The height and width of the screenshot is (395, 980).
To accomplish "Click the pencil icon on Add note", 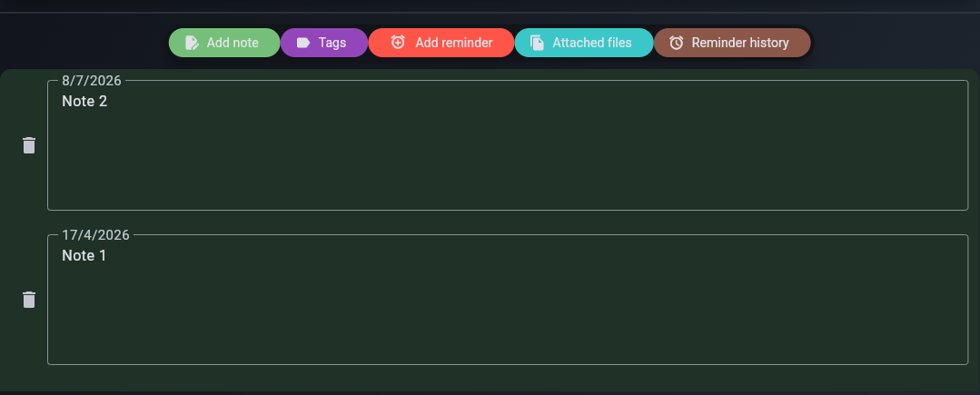I will pyautogui.click(x=192, y=43).
